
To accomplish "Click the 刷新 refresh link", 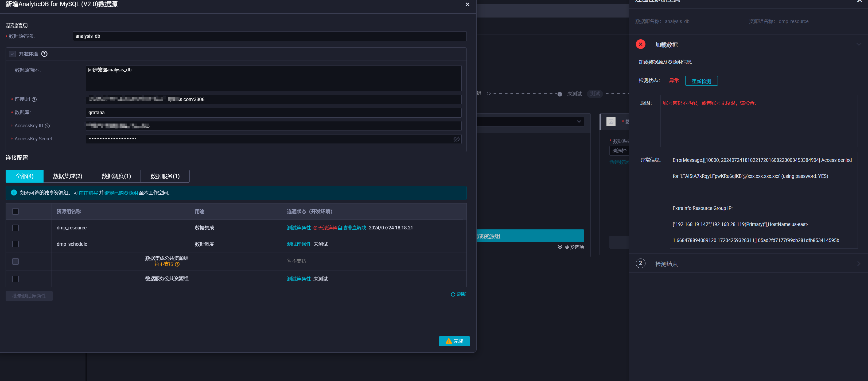I will [x=459, y=294].
